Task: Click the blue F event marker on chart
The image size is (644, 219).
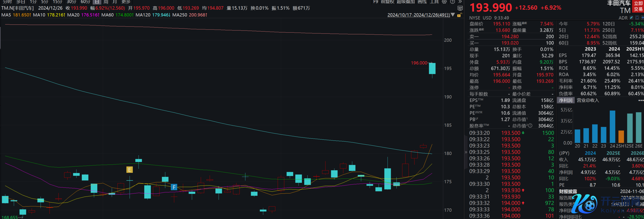Action: pyautogui.click(x=174, y=187)
